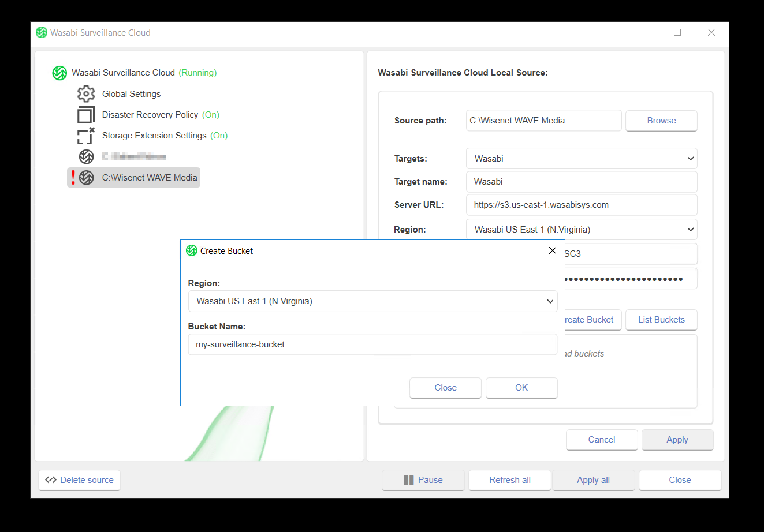The height and width of the screenshot is (532, 764).
Task: Open Disaster Recovery Policy settings
Action: click(150, 115)
